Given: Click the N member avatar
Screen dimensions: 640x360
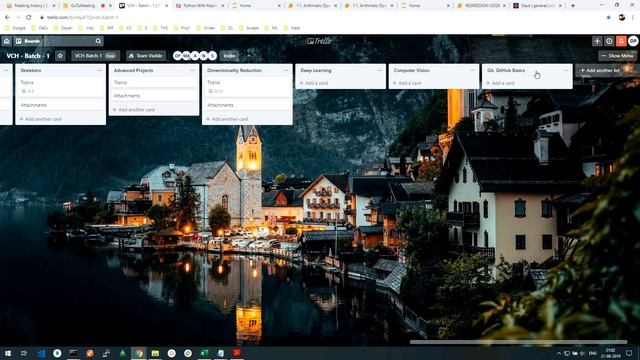Looking at the screenshot, I should [x=203, y=56].
